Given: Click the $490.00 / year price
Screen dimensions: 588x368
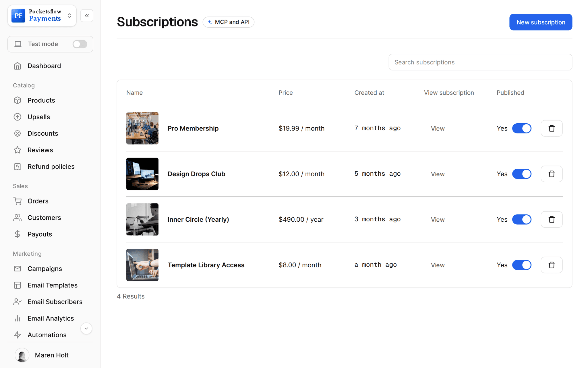Looking at the screenshot, I should (301, 219).
